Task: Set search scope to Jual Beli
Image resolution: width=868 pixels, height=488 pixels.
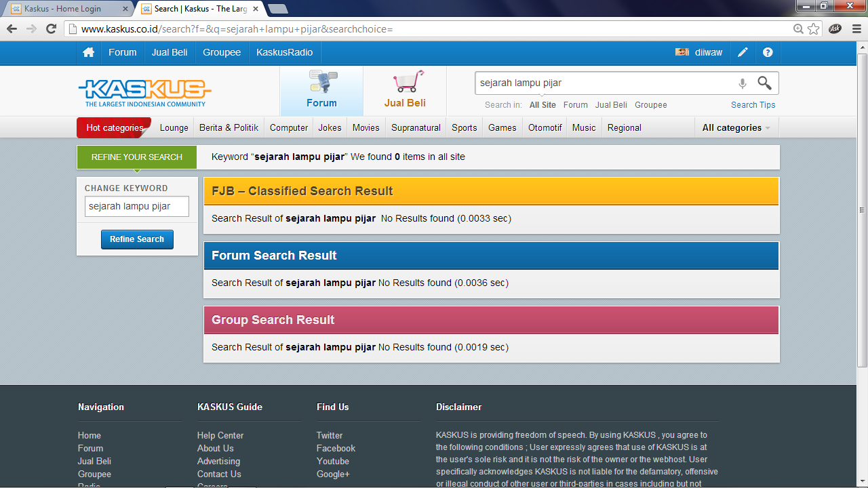Action: click(611, 105)
